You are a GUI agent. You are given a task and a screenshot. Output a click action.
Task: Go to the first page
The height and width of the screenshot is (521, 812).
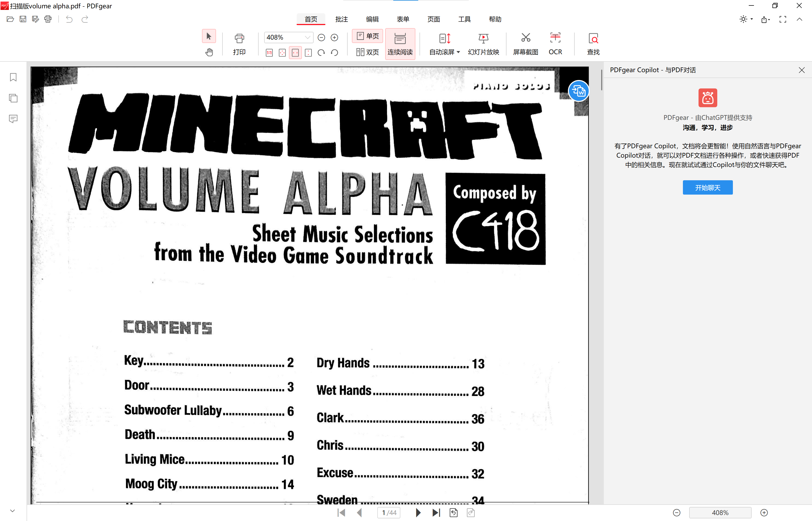click(x=341, y=513)
